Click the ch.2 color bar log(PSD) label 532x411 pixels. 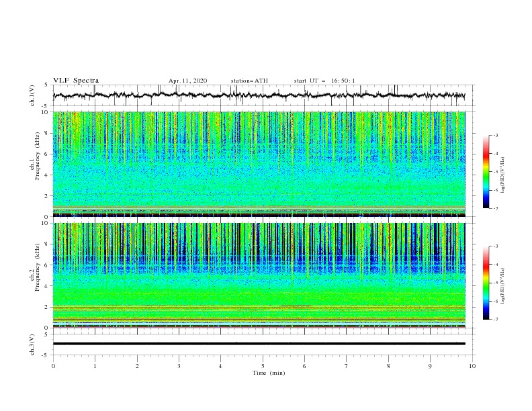click(x=502, y=286)
